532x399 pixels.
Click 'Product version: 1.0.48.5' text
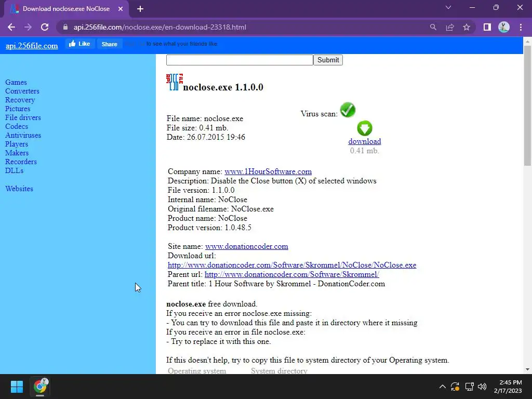click(209, 228)
